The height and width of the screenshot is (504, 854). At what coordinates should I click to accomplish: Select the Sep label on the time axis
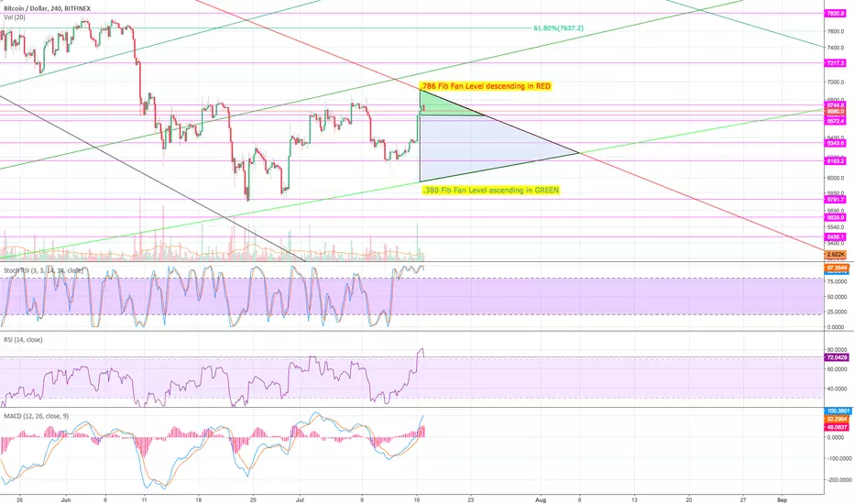point(783,499)
